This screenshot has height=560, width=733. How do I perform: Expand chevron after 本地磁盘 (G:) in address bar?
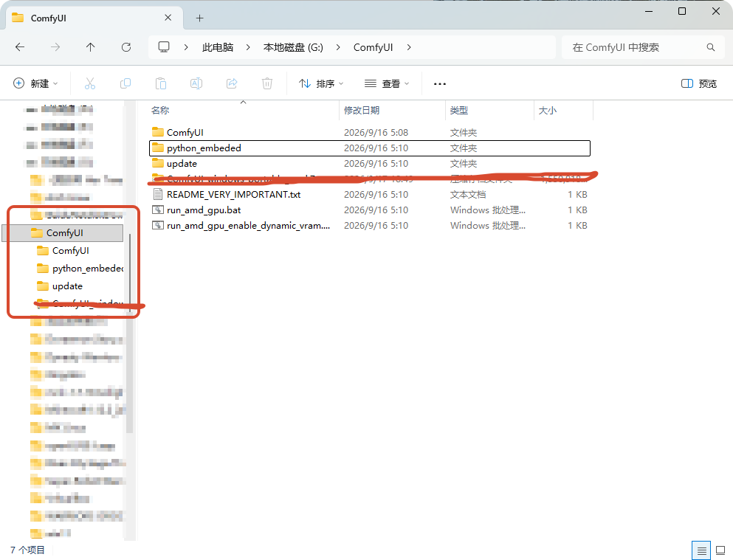338,47
